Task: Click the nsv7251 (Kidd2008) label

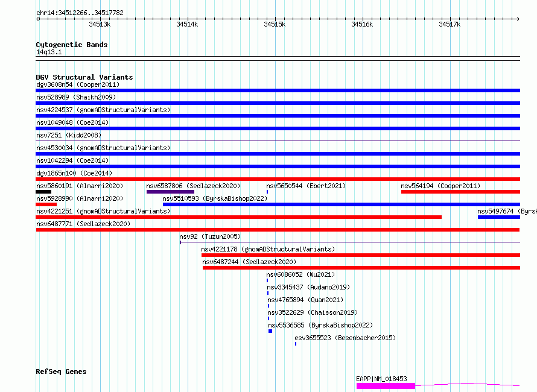Action: tap(69, 135)
